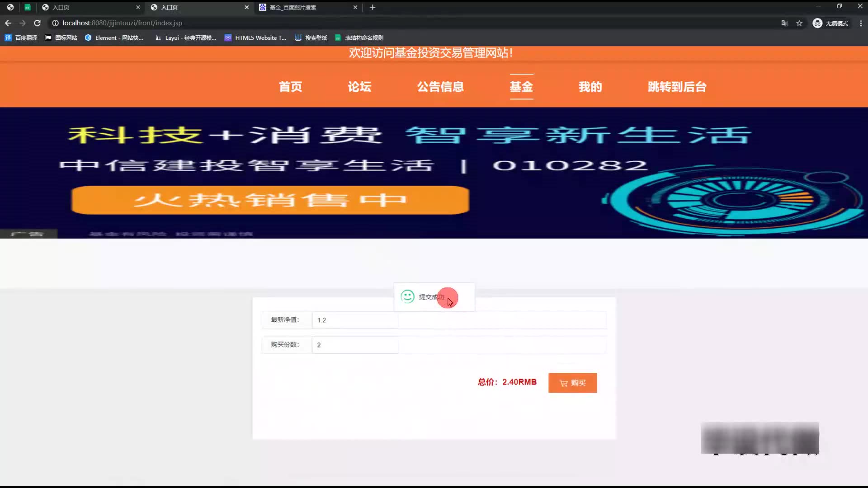Open 百度翻译 bookmark
Image resolution: width=868 pixels, height=488 pixels.
click(21, 38)
